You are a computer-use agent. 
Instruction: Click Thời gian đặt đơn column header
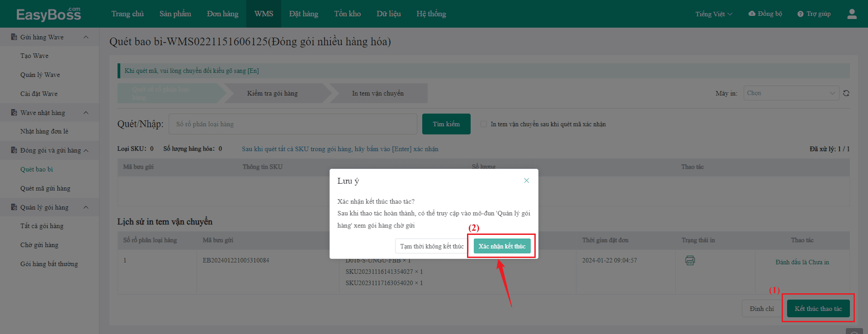click(x=605, y=240)
